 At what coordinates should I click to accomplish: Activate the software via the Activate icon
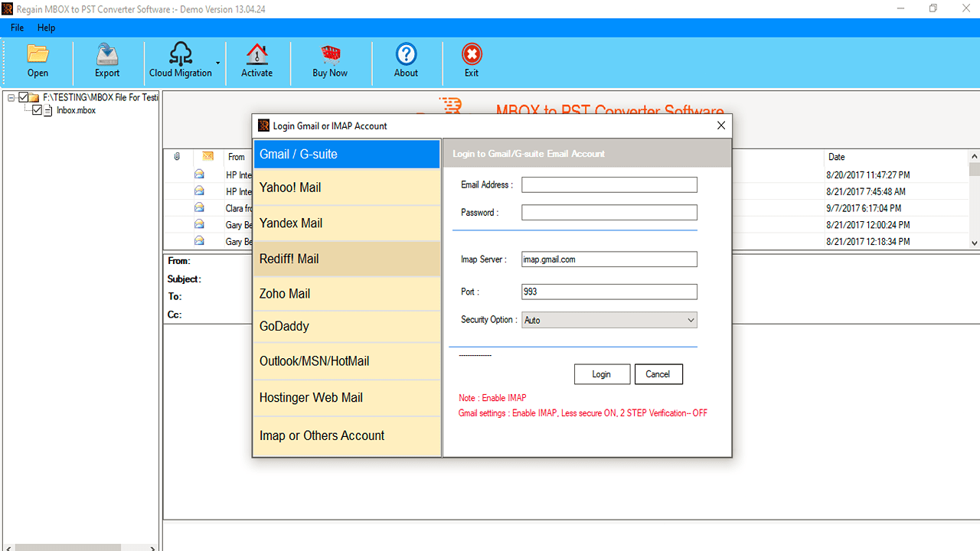coord(257,60)
